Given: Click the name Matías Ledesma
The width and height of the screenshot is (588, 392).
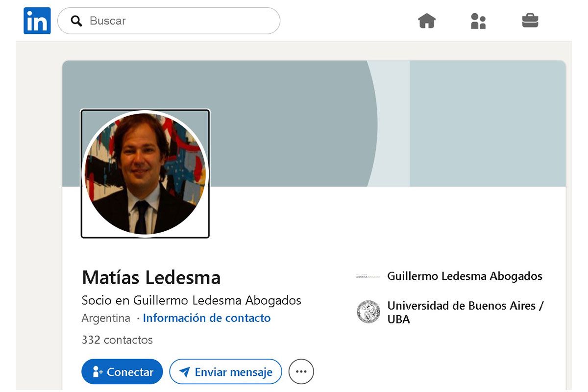Looking at the screenshot, I should click(151, 277).
